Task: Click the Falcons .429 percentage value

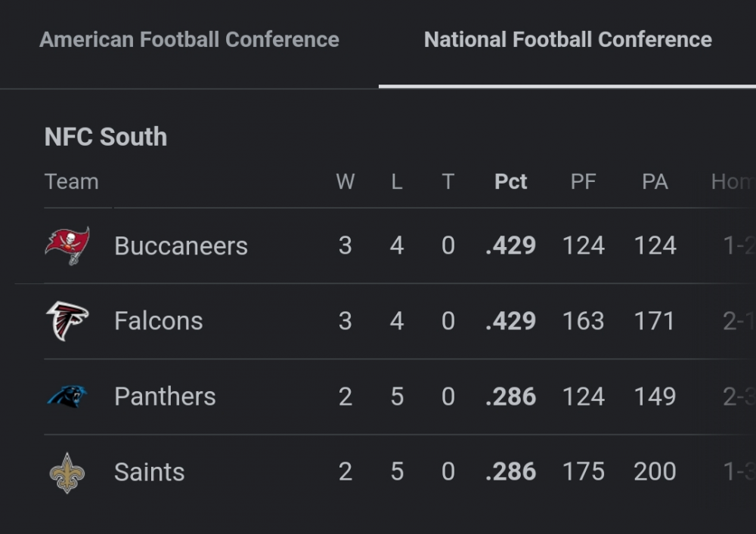Action: pos(510,322)
